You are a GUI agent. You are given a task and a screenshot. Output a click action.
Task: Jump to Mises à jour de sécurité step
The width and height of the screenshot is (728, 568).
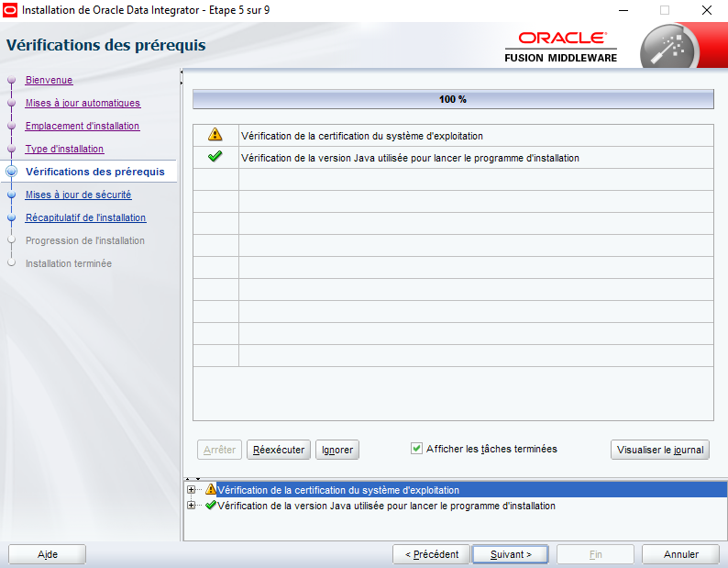[79, 195]
